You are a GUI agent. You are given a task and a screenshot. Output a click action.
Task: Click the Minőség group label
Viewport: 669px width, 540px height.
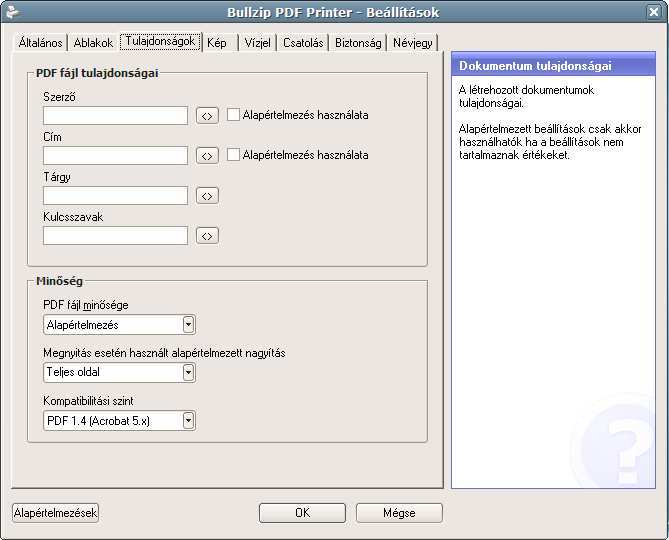point(59,281)
